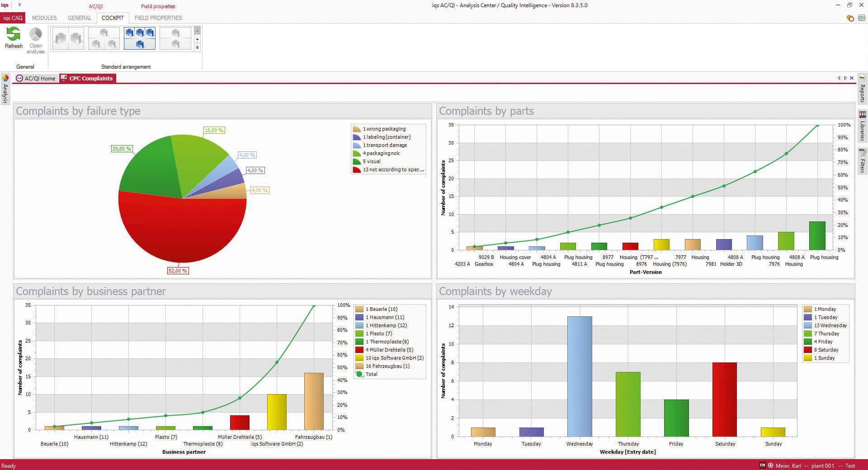Click the iqs CAQ button
The width and height of the screenshot is (868, 470).
13,18
